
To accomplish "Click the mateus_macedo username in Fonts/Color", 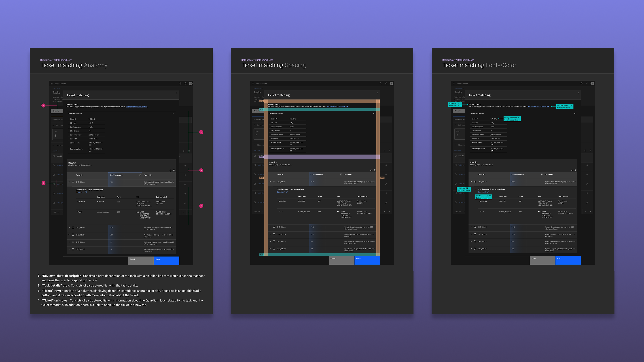I will tap(505, 212).
